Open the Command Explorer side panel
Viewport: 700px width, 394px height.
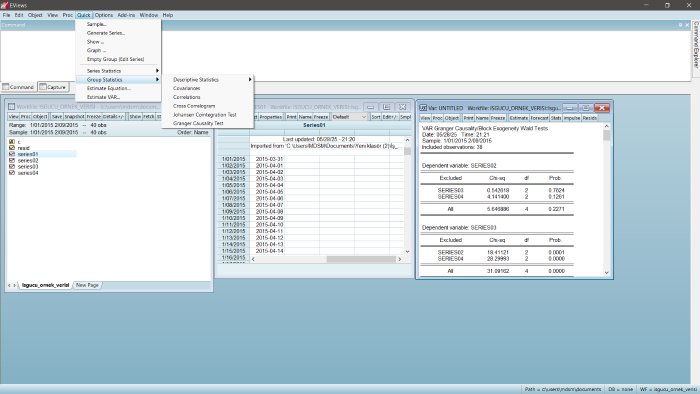tap(696, 45)
